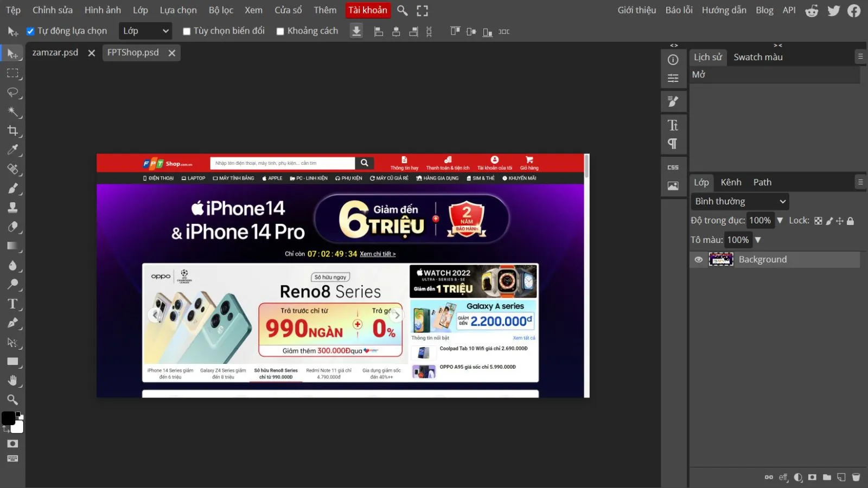The image size is (868, 488).
Task: Switch to the zamzar.psd tab
Action: (55, 53)
